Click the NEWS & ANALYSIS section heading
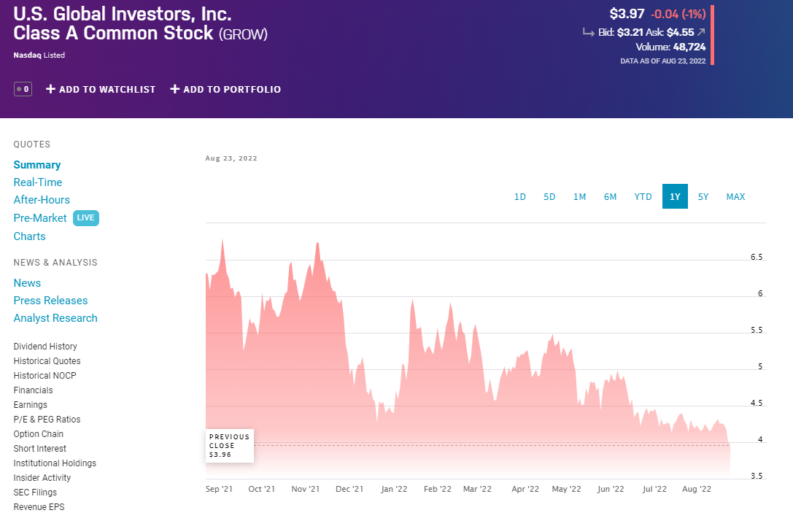The height and width of the screenshot is (521, 793). tap(56, 263)
